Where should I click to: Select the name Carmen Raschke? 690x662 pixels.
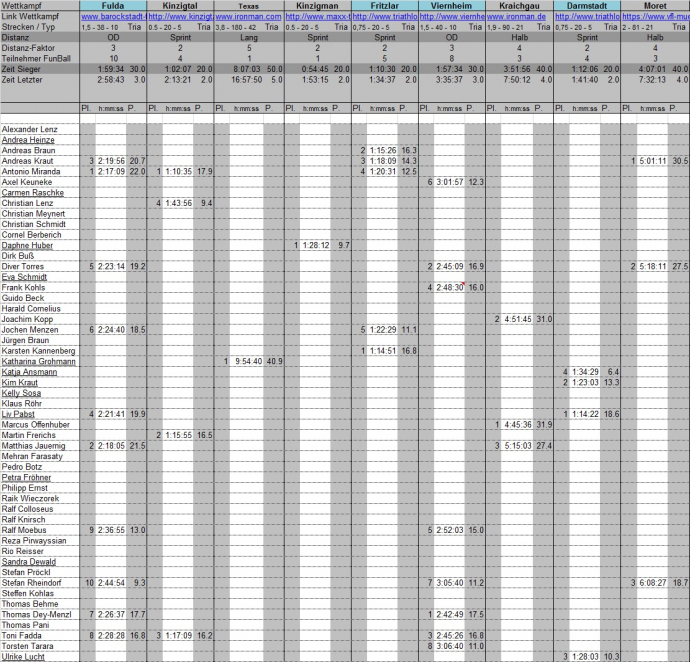[x=33, y=193]
